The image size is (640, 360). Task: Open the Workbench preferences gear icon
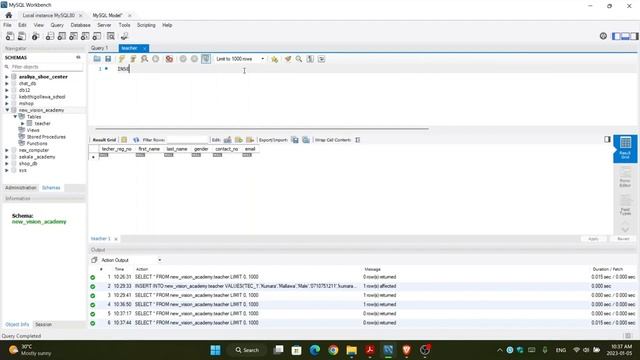coord(603,36)
